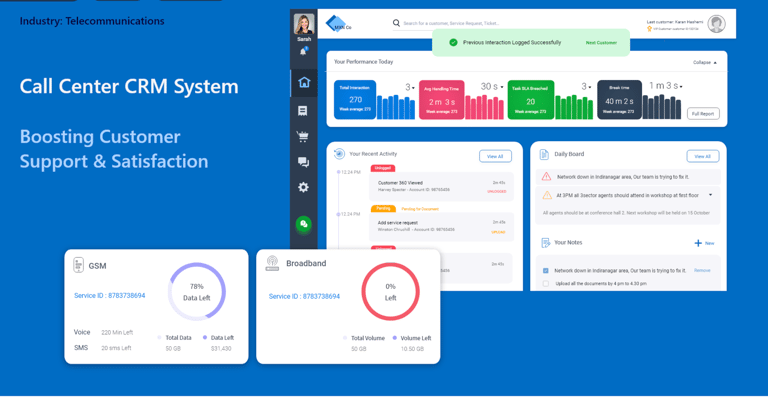This screenshot has height=397, width=768.
Task: Click the orange warning triangle for workshop alert
Action: (547, 195)
